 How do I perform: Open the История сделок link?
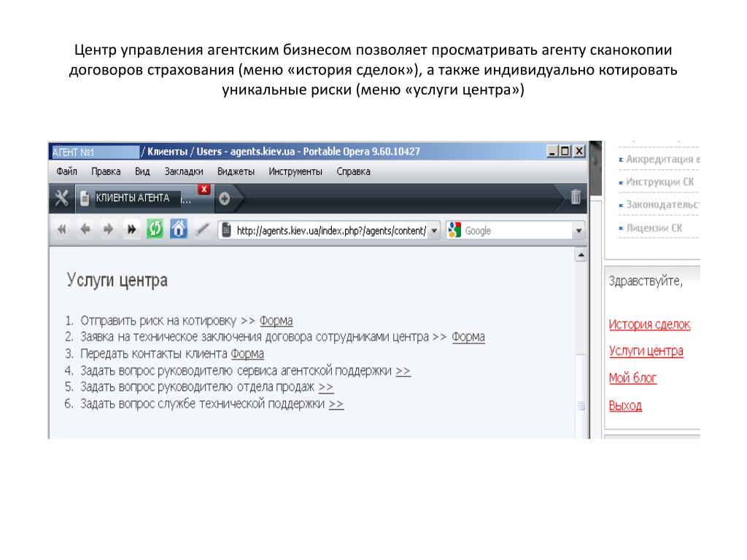coord(649,324)
